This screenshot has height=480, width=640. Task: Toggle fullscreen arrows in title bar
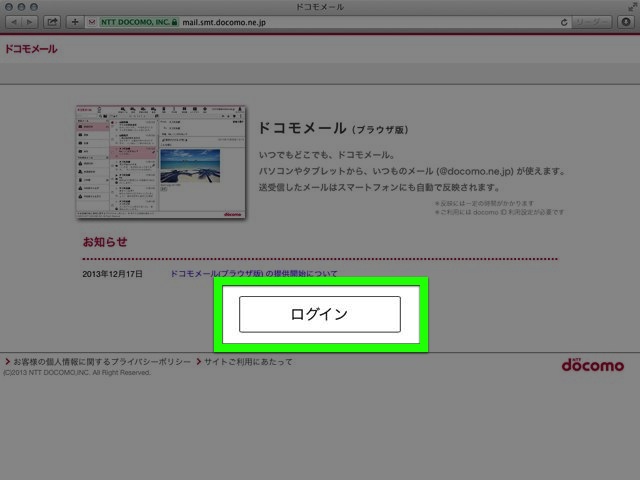pos(632,7)
